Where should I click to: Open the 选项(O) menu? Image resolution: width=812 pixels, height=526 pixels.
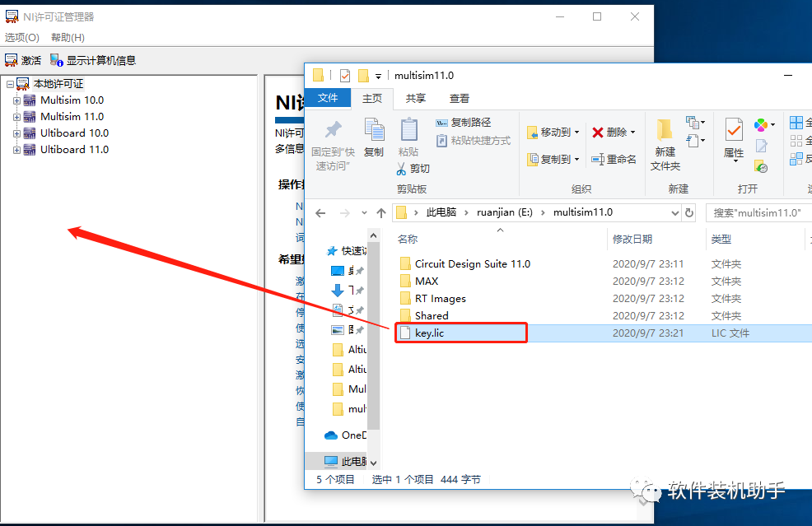click(21, 37)
